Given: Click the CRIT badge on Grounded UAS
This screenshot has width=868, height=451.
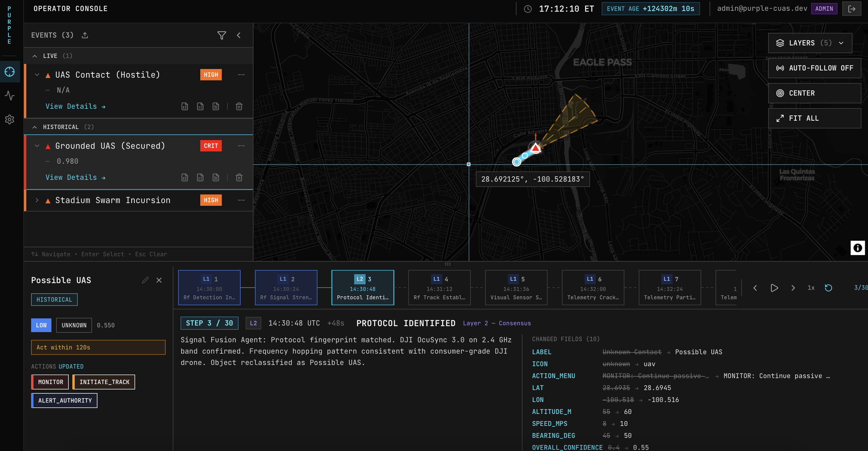Looking at the screenshot, I should coord(211,146).
